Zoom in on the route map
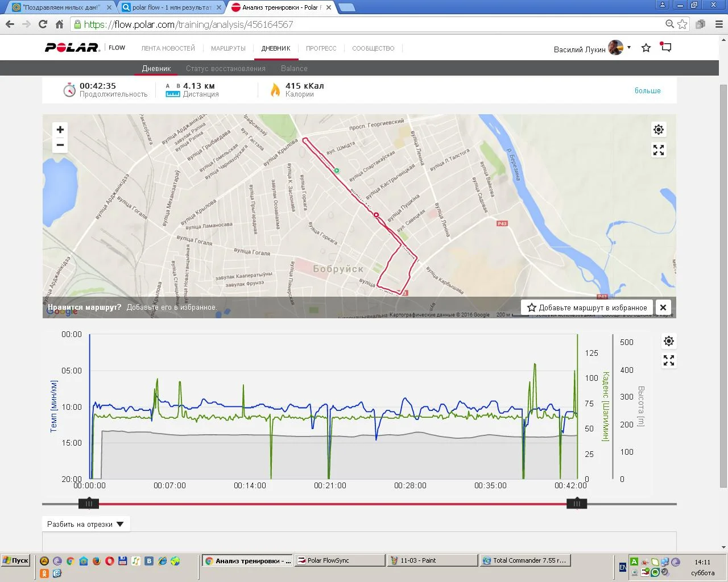Viewport: 728px width, 582px height. [60, 130]
